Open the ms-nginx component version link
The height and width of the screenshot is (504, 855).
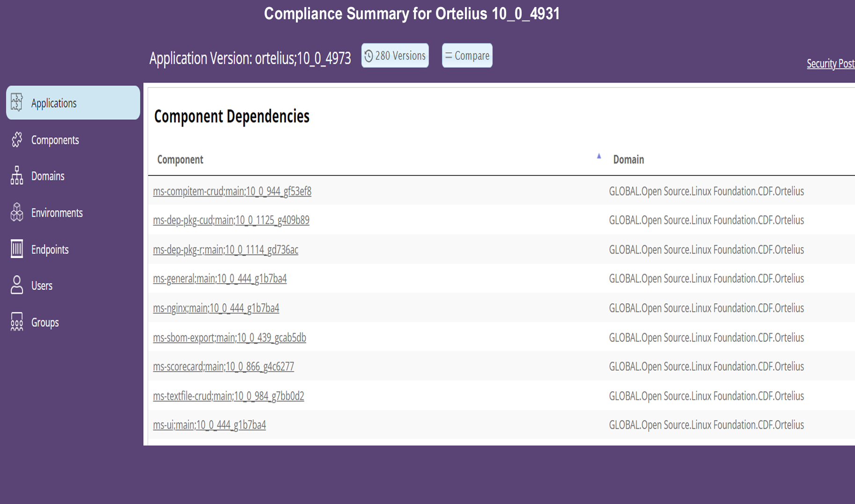(x=216, y=308)
